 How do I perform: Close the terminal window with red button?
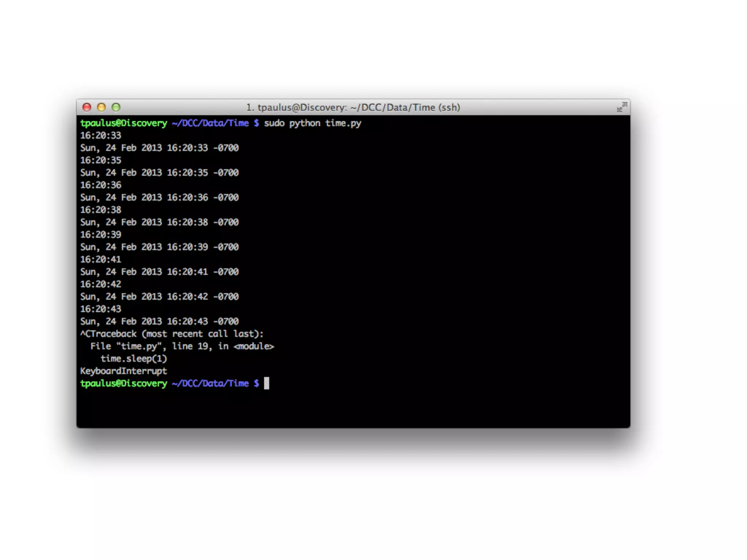click(x=87, y=107)
